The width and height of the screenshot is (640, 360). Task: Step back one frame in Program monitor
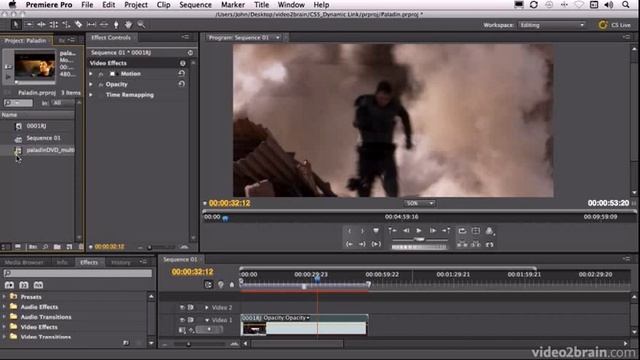(406, 231)
